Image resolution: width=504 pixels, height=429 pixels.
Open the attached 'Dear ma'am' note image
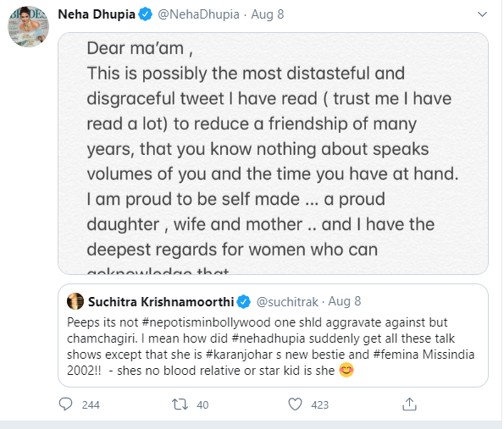point(273,153)
